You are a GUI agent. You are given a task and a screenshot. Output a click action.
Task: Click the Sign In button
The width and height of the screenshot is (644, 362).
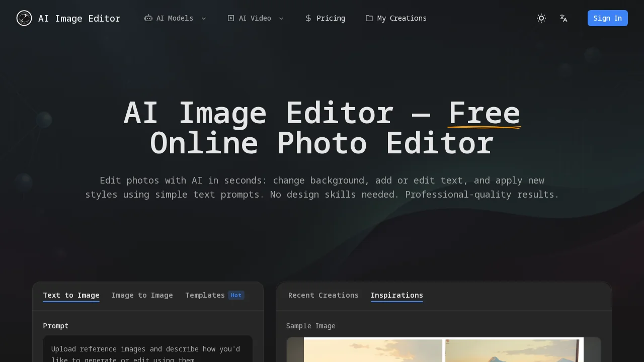coord(607,18)
